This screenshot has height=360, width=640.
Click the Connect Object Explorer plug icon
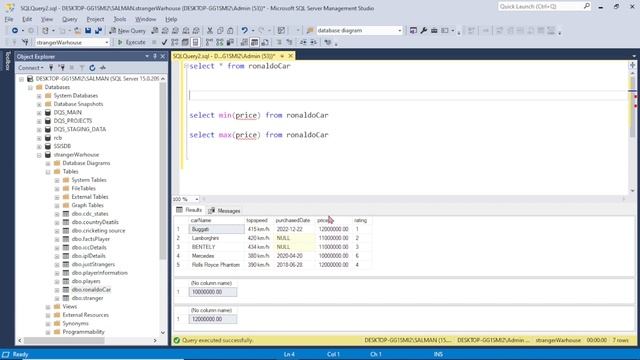coord(51,68)
